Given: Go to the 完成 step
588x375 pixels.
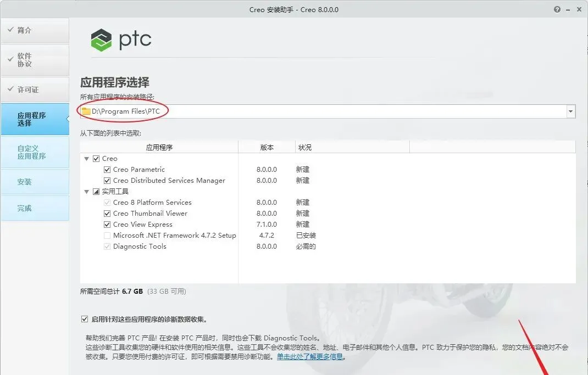Looking at the screenshot, I should (35, 208).
